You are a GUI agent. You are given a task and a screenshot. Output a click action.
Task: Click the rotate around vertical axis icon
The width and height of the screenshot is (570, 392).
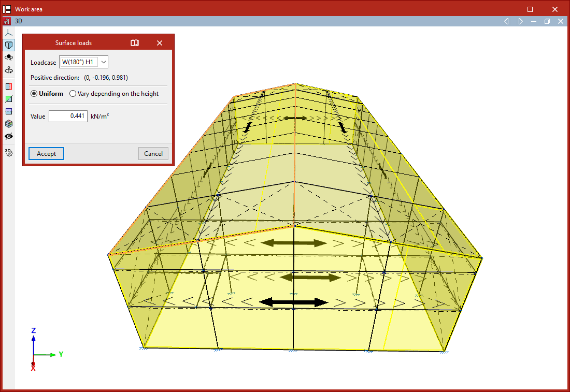click(x=9, y=70)
